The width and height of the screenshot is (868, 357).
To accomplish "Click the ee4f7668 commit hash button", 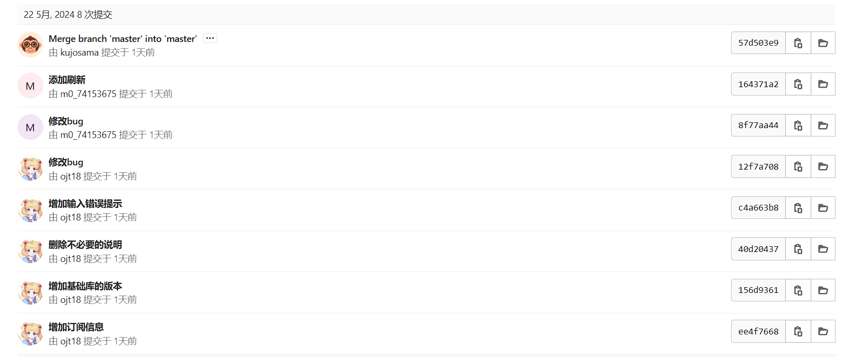I will pos(758,331).
